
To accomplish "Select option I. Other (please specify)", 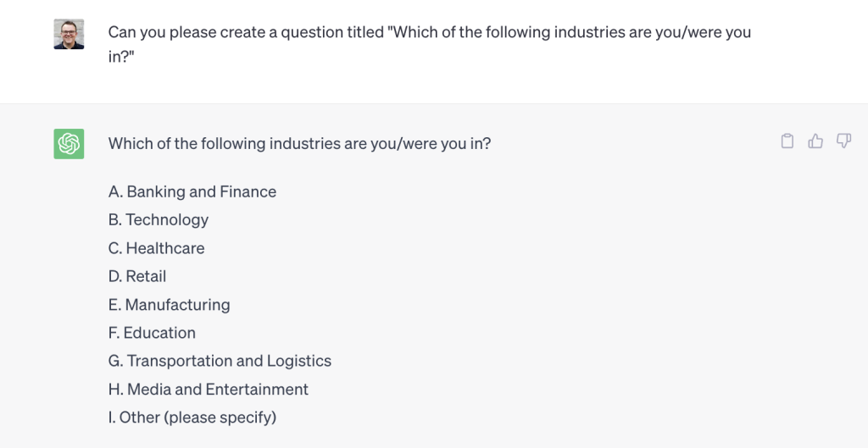I will [x=192, y=418].
